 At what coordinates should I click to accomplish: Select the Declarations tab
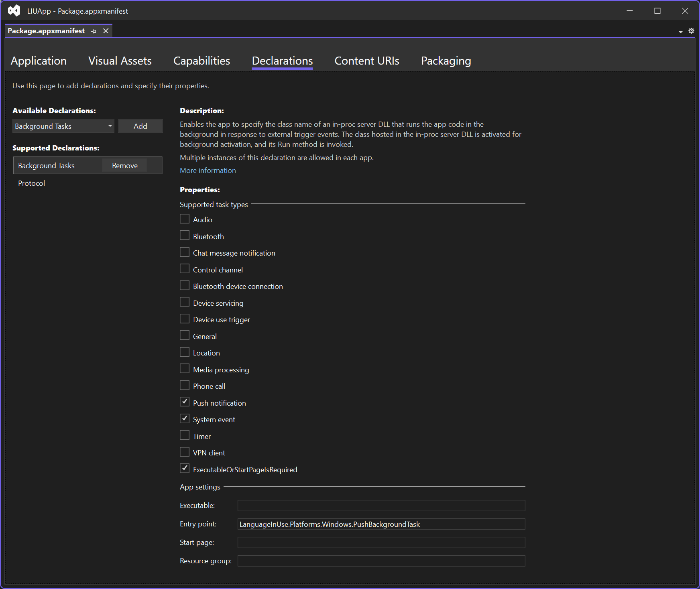282,61
